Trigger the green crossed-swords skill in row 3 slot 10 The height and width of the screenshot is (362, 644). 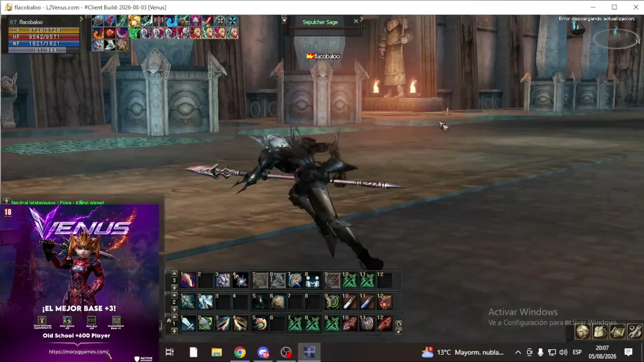tap(350, 280)
